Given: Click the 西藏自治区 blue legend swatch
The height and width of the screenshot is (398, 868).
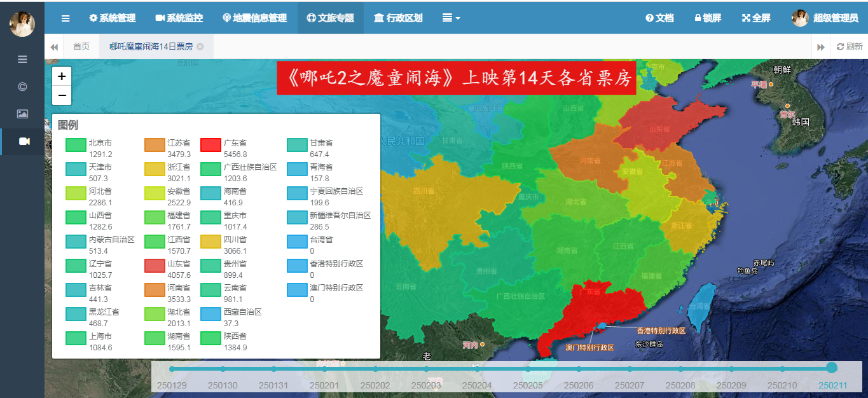Looking at the screenshot, I should pyautogui.click(x=210, y=313).
